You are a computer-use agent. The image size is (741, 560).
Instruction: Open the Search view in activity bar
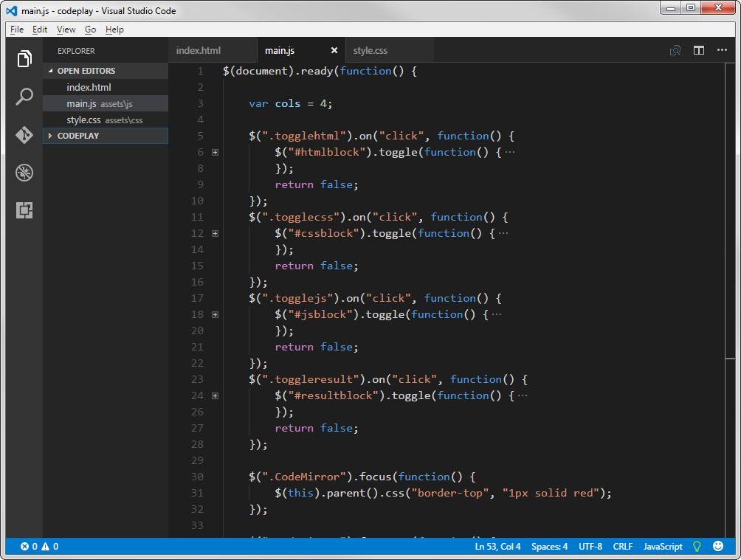(24, 97)
